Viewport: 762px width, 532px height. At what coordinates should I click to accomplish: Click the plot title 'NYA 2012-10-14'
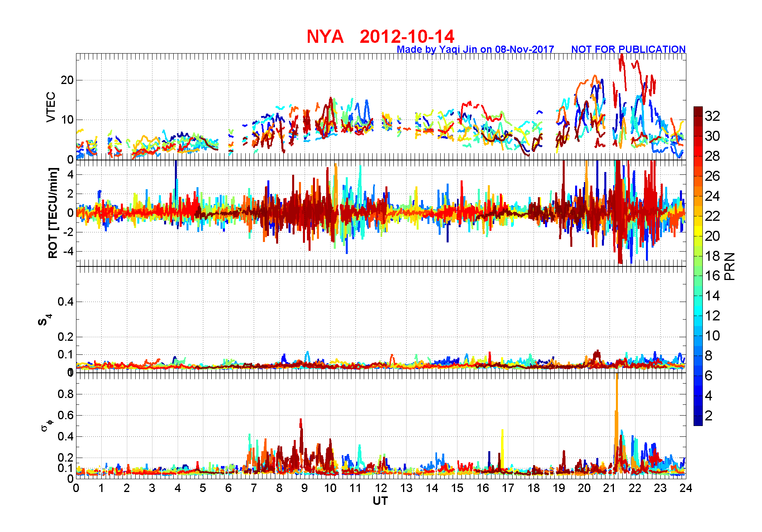tap(380, 36)
